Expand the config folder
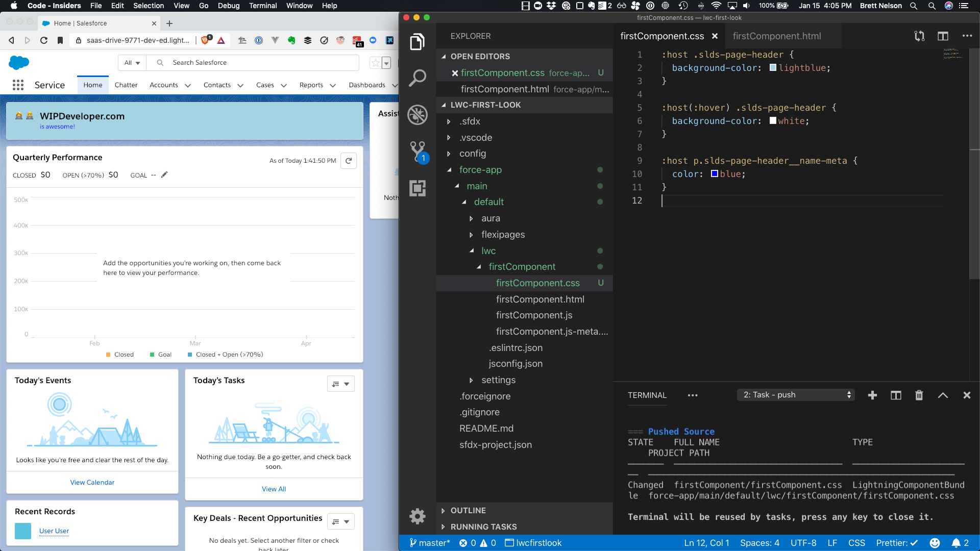Image resolution: width=980 pixels, height=551 pixels. [449, 154]
